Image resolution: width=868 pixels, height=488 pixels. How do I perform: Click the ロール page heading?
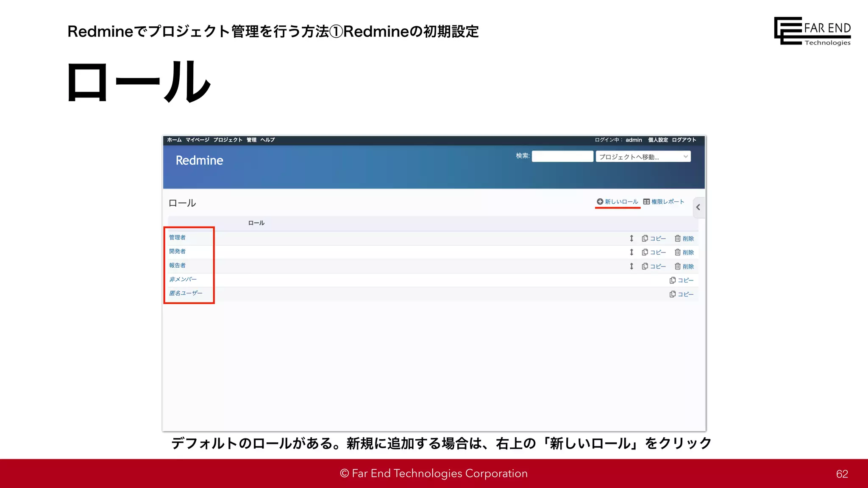click(x=182, y=203)
